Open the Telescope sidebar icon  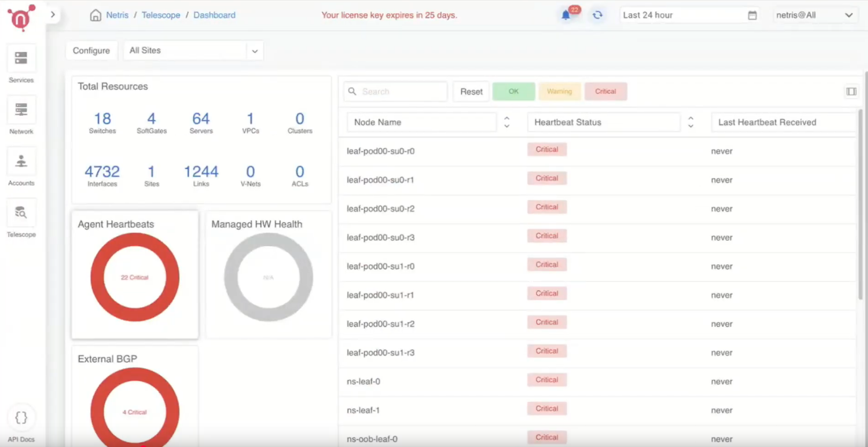coord(21,213)
